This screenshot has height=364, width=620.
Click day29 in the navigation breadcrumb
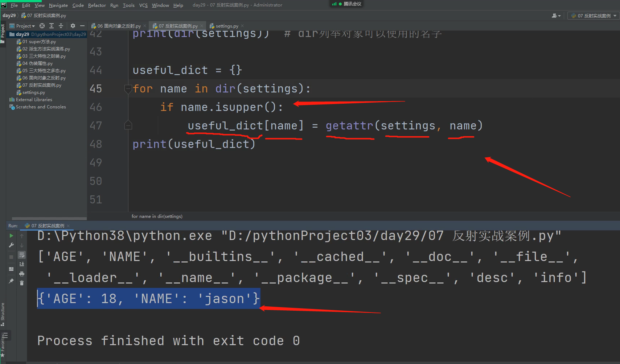click(9, 16)
